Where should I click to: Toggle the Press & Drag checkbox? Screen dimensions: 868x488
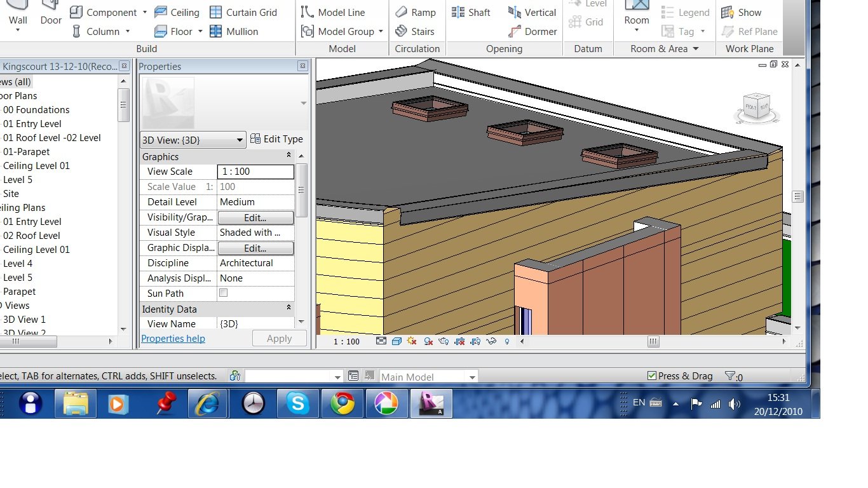pyautogui.click(x=651, y=376)
